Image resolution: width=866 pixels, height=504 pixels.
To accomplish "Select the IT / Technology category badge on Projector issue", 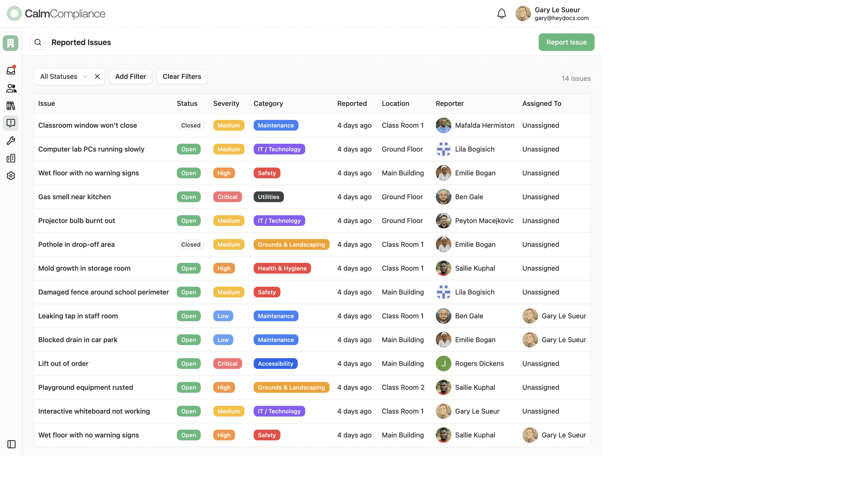I will pos(279,220).
